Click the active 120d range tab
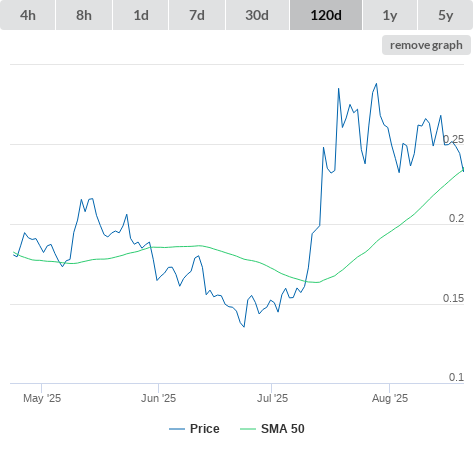The width and height of the screenshot is (474, 455). (326, 15)
